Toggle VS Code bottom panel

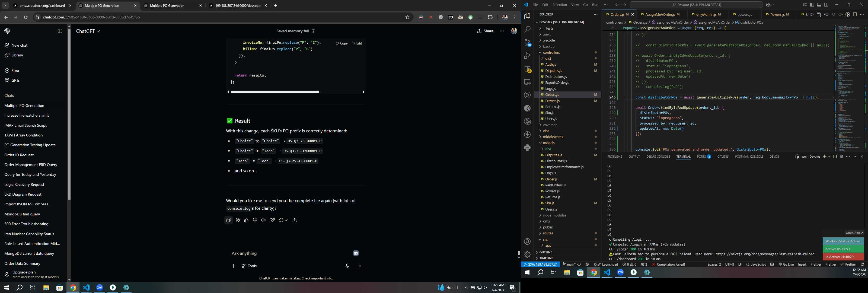(819, 5)
